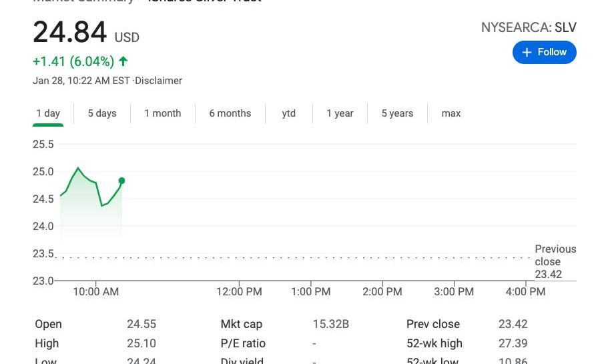Switch to 1 year range

click(x=340, y=113)
